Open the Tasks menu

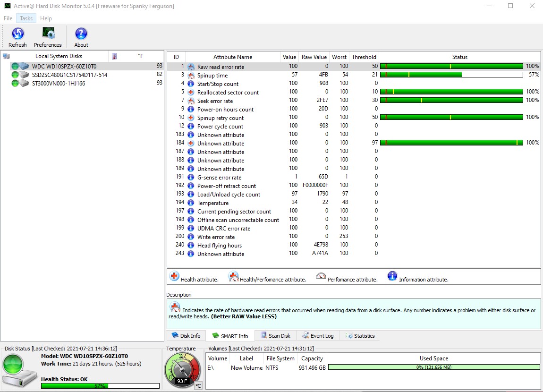[x=26, y=18]
